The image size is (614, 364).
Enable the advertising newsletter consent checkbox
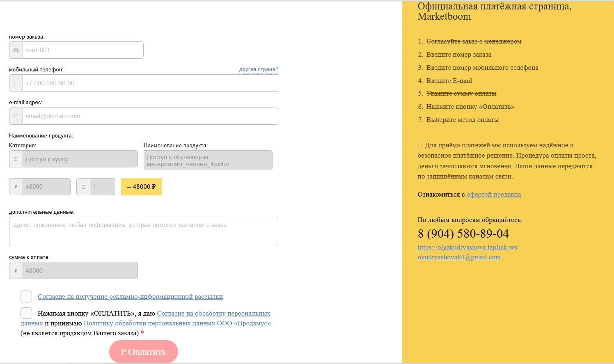tap(26, 296)
